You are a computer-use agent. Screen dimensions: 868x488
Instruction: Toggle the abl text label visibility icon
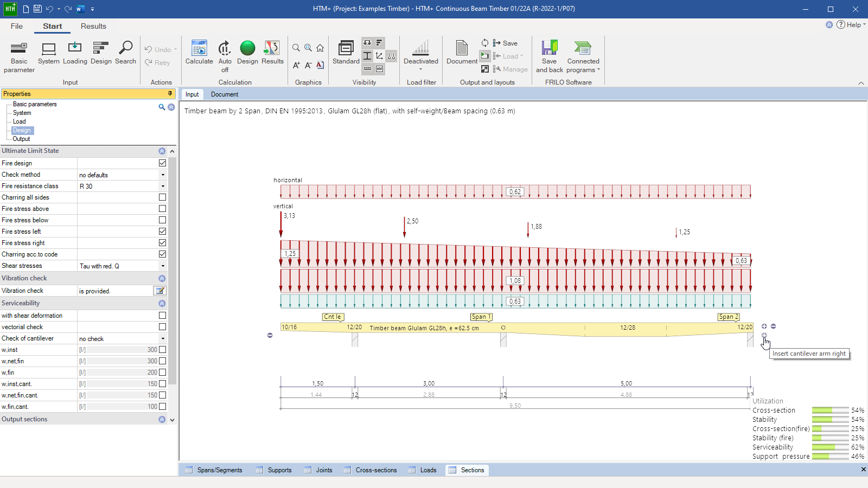pyautogui.click(x=379, y=69)
